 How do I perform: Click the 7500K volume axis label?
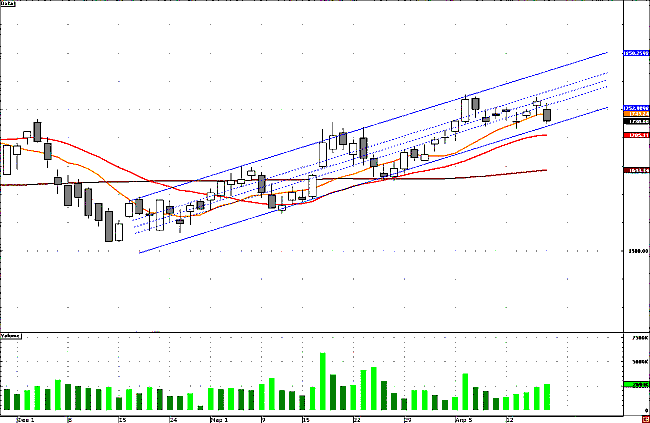point(637,340)
